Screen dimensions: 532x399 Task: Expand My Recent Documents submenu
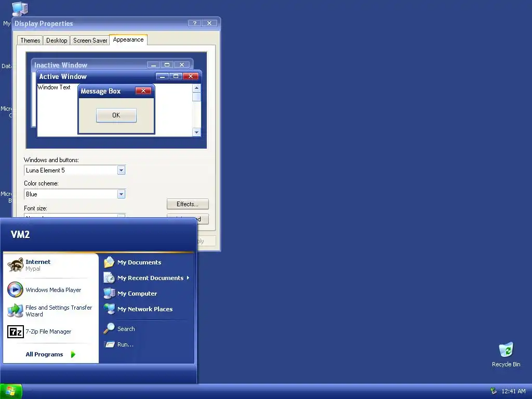point(147,278)
